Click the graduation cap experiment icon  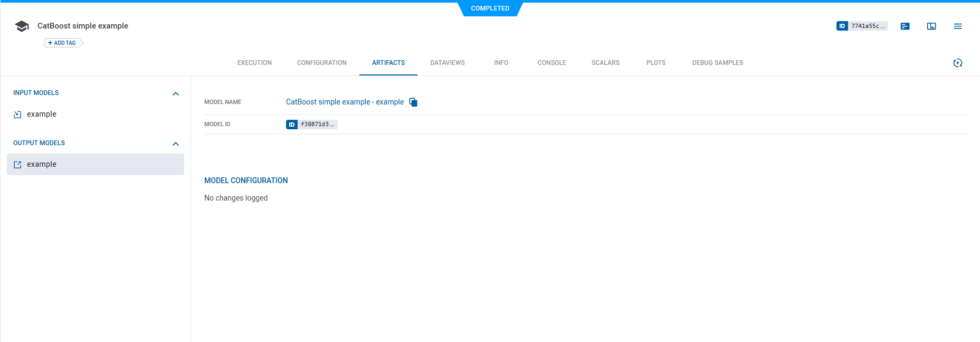click(x=22, y=26)
